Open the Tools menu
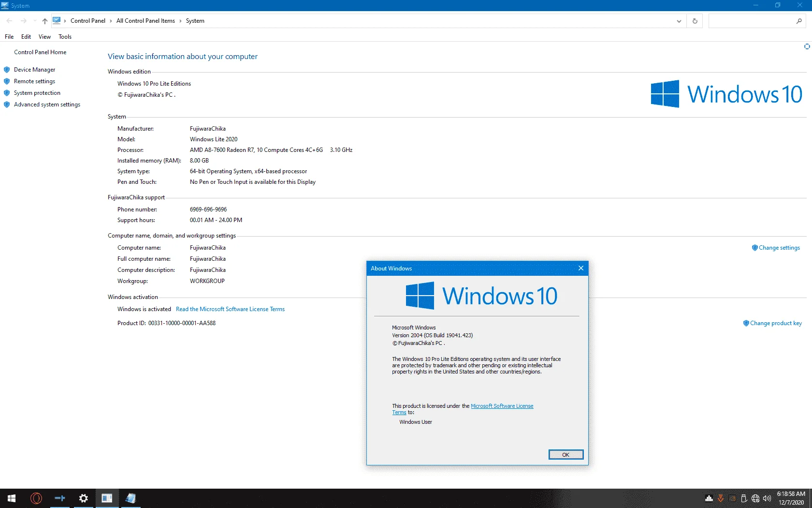812x508 pixels. pyautogui.click(x=65, y=37)
